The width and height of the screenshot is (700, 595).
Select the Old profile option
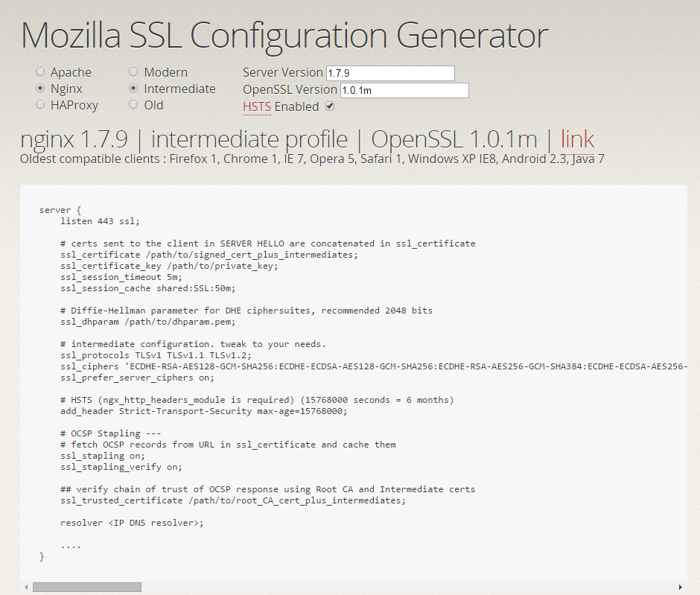coord(133,104)
